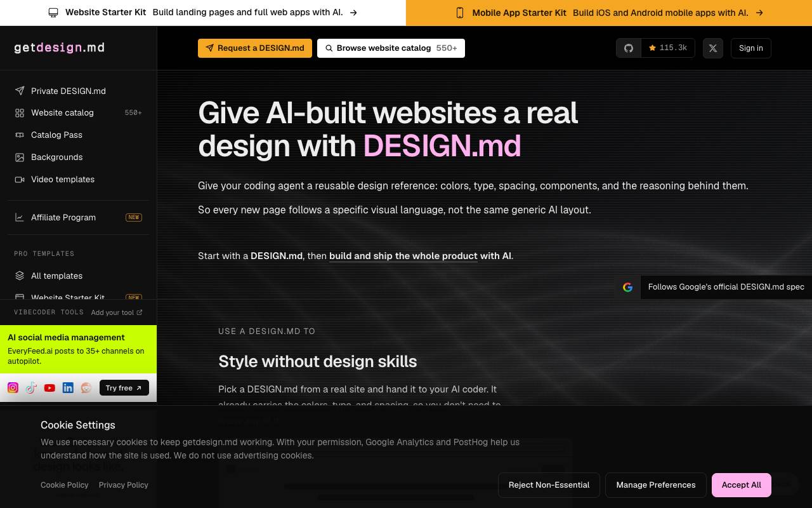Click the Backgrounds image icon
Viewport: 812px width, 508px height.
pos(20,157)
